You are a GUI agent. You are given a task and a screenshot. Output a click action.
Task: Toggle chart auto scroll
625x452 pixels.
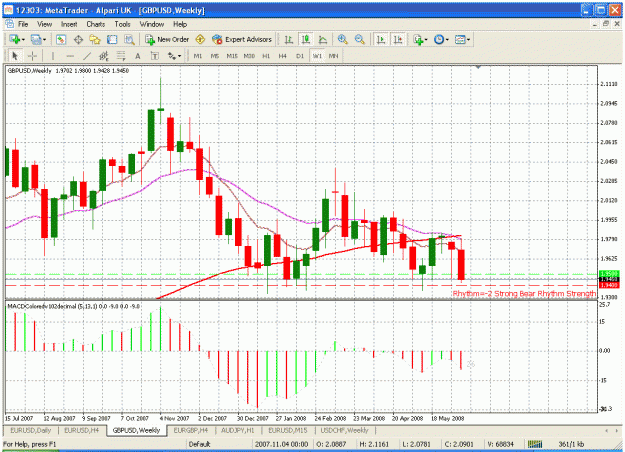tap(381, 39)
